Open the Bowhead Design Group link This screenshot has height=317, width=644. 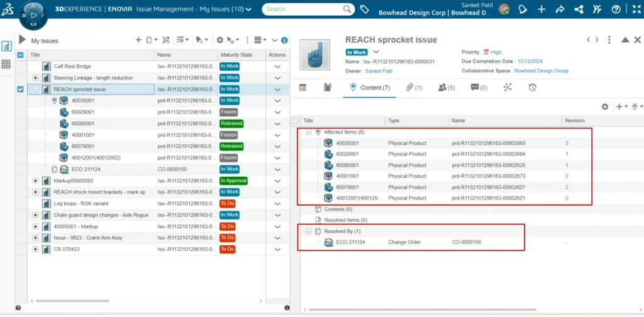(541, 70)
